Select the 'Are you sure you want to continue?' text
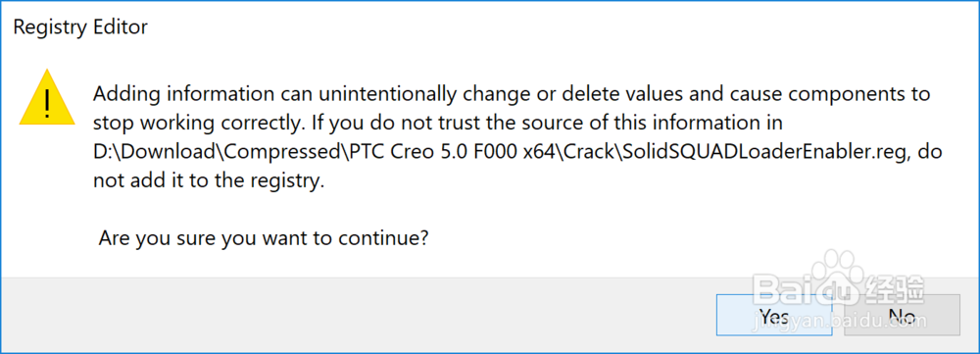The image size is (980, 354). click(x=263, y=238)
